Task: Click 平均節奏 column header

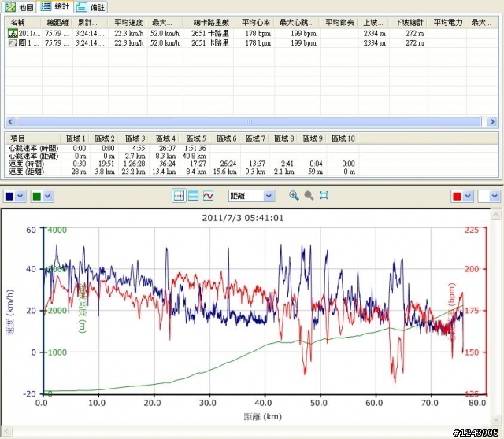Action: tap(339, 23)
